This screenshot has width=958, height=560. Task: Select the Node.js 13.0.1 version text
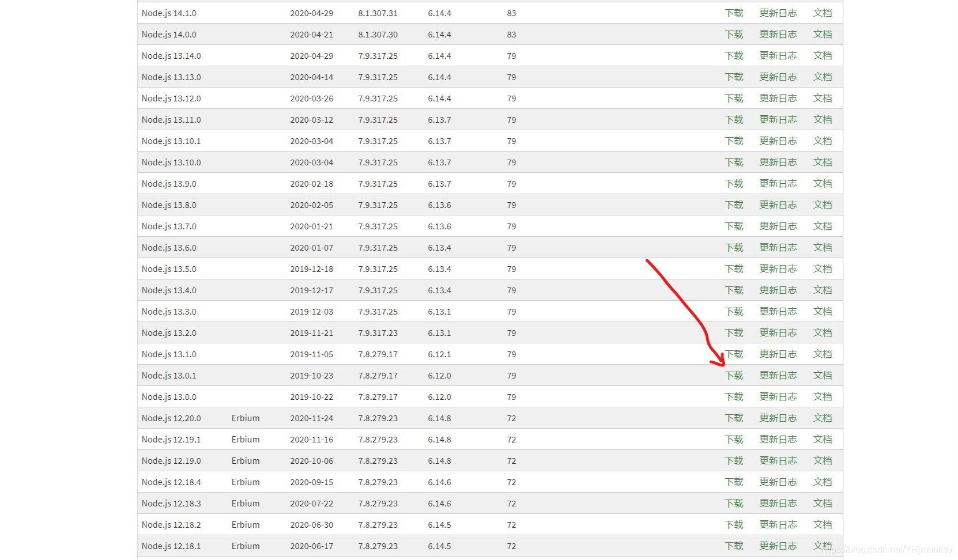click(x=169, y=376)
